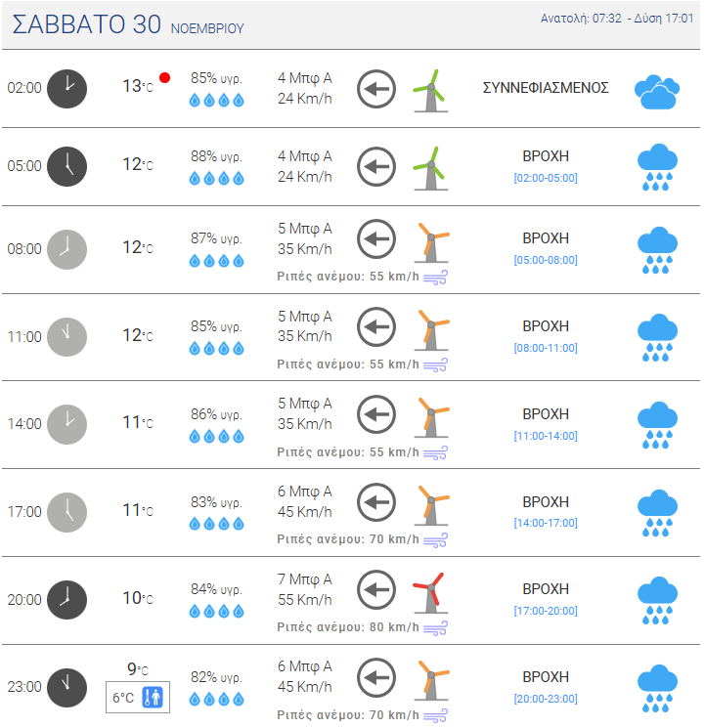
Task: Open the [02:00-05:00] rain time range
Action: [546, 178]
